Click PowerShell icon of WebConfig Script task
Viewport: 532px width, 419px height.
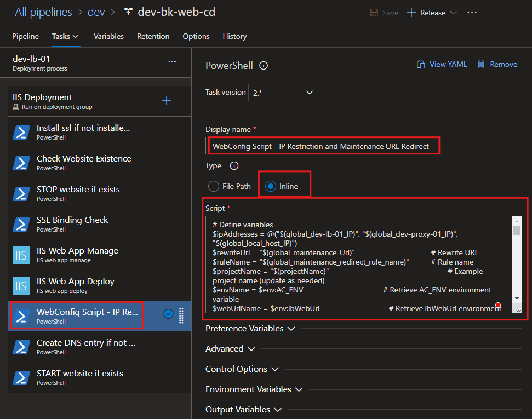pos(21,316)
